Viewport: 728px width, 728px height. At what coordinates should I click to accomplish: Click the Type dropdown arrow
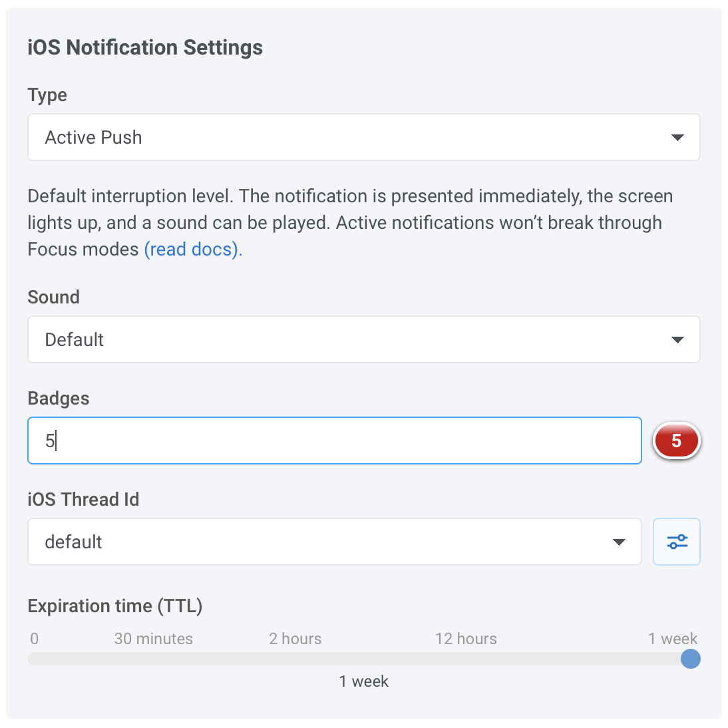tap(677, 138)
